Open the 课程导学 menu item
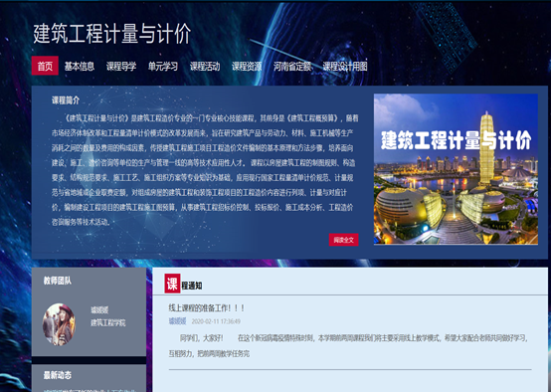This screenshot has width=551, height=392. 121,66
